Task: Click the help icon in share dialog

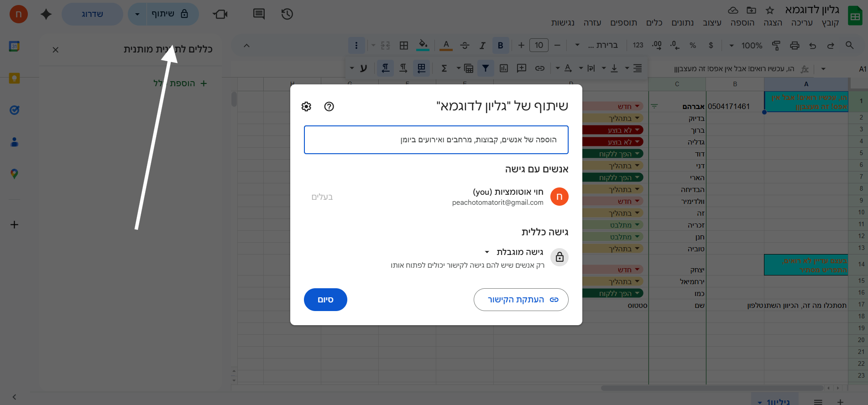Action: coord(329,106)
